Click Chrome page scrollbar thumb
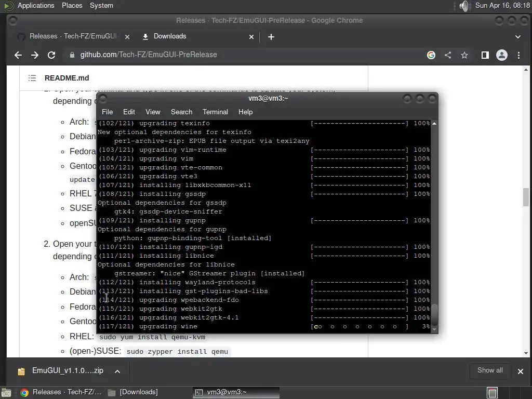The image size is (532, 399). [x=526, y=197]
